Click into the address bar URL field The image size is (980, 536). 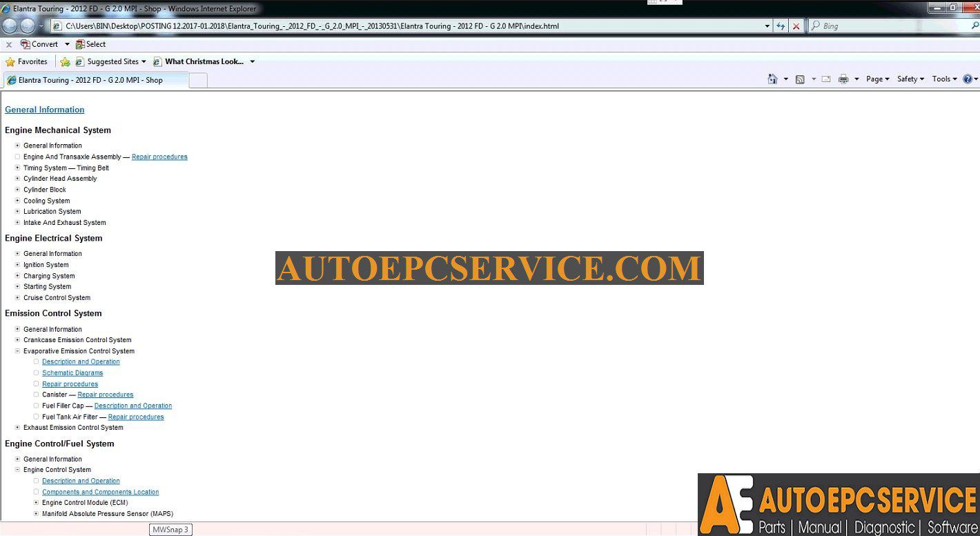pyautogui.click(x=407, y=26)
